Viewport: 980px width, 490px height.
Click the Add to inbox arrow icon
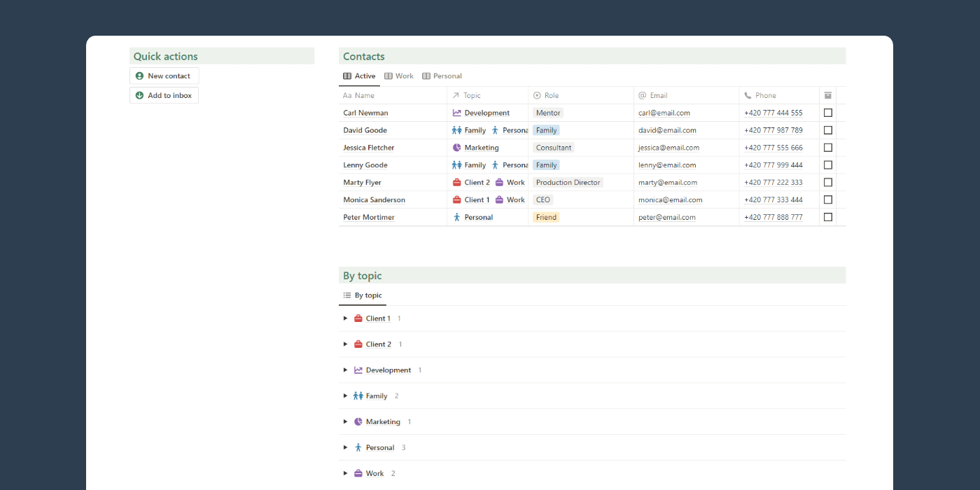139,95
